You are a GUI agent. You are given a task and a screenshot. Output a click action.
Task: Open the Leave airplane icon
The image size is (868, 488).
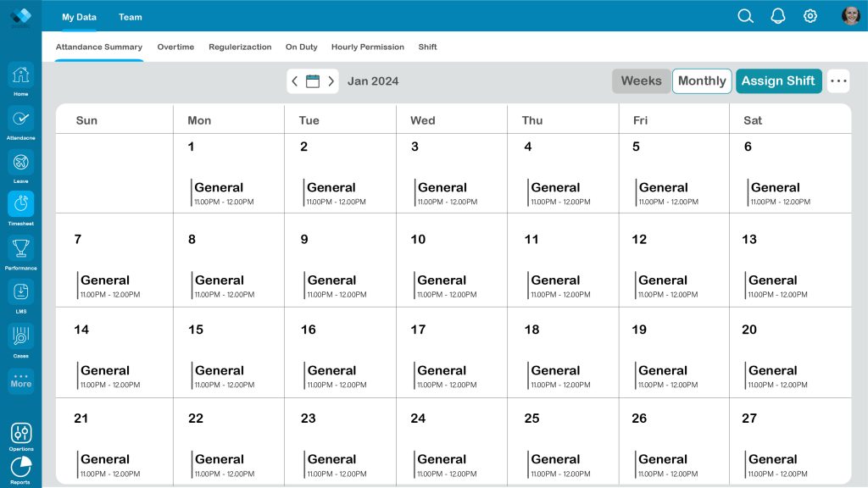click(20, 162)
